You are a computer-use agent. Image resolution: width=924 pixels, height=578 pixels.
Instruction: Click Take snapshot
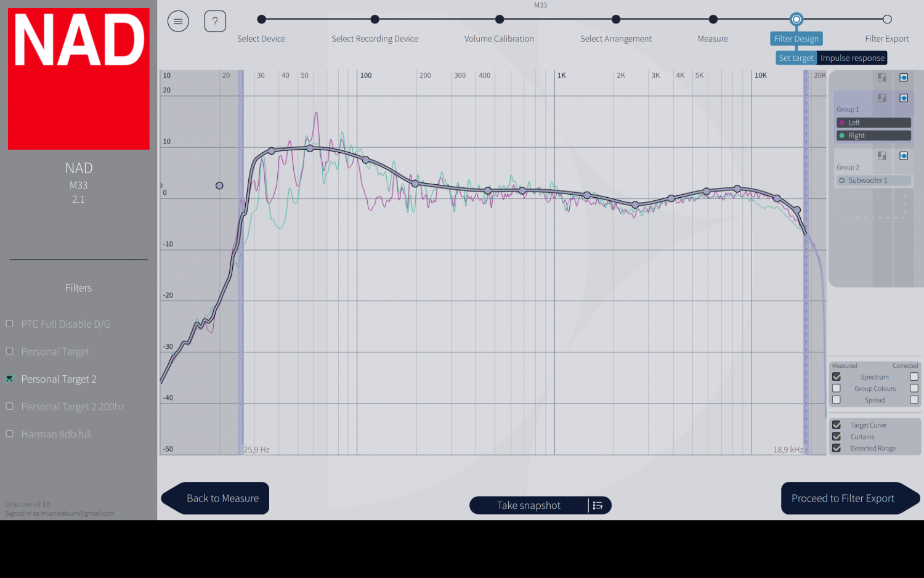pos(529,505)
